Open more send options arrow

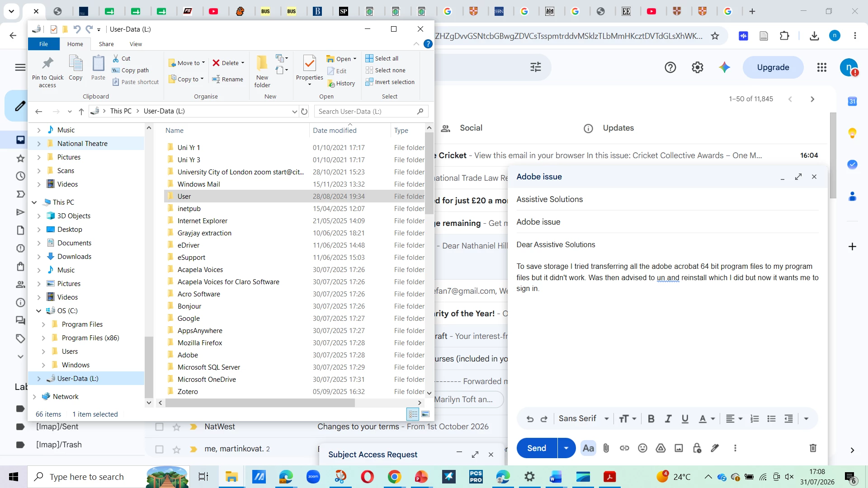(566, 448)
